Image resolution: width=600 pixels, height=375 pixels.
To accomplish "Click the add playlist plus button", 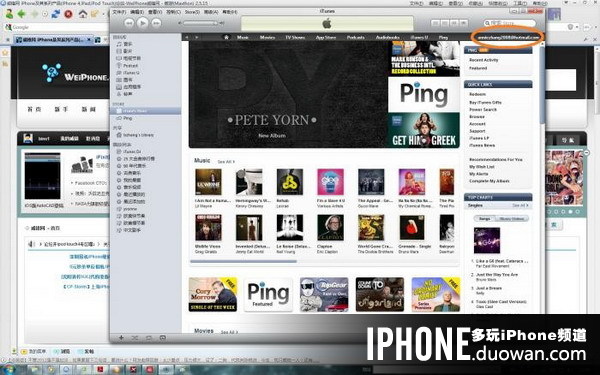I will tap(121, 338).
